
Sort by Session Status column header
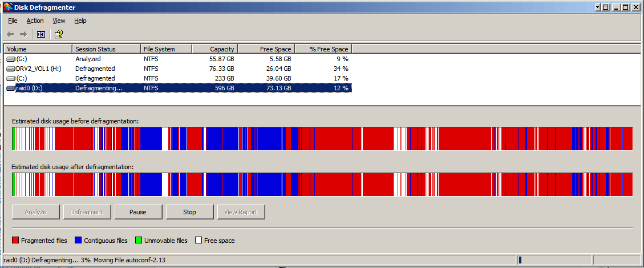(x=106, y=49)
